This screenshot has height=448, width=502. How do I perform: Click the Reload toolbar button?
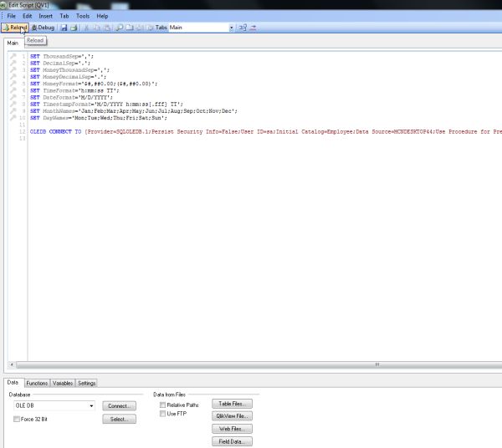[15, 28]
